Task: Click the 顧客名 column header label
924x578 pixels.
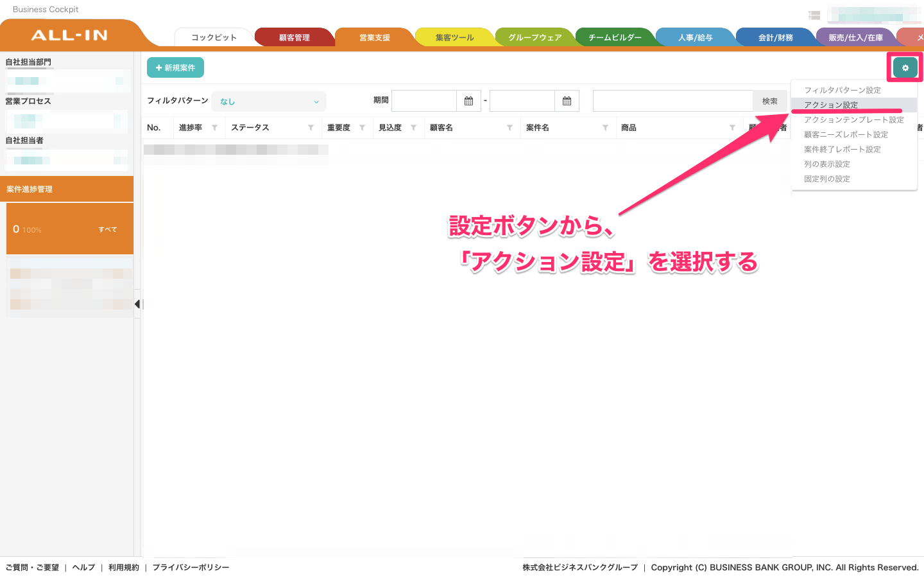Action: point(441,128)
